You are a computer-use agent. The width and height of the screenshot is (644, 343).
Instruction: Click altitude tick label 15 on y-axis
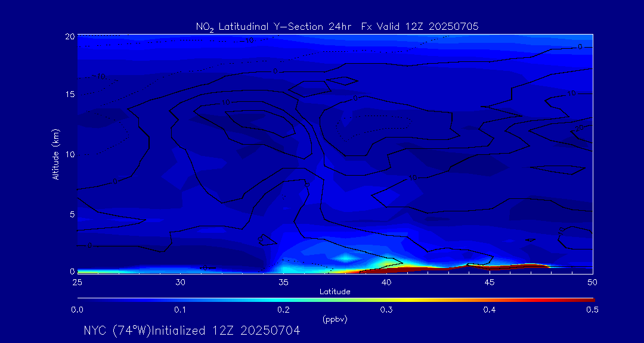click(x=69, y=95)
